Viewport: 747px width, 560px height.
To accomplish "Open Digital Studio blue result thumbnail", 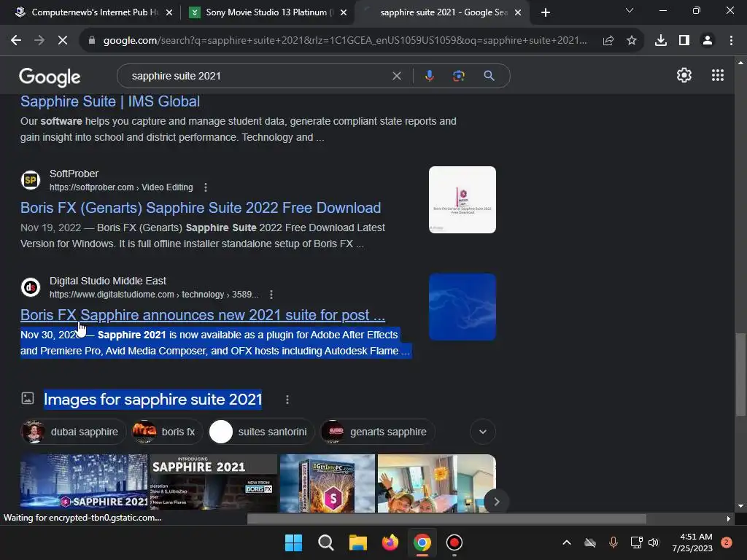I will point(462,307).
